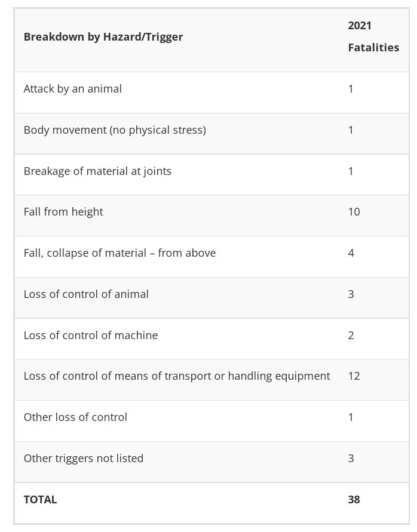
Task: Click "Body movement (no physical stress)" text
Action: point(115,130)
